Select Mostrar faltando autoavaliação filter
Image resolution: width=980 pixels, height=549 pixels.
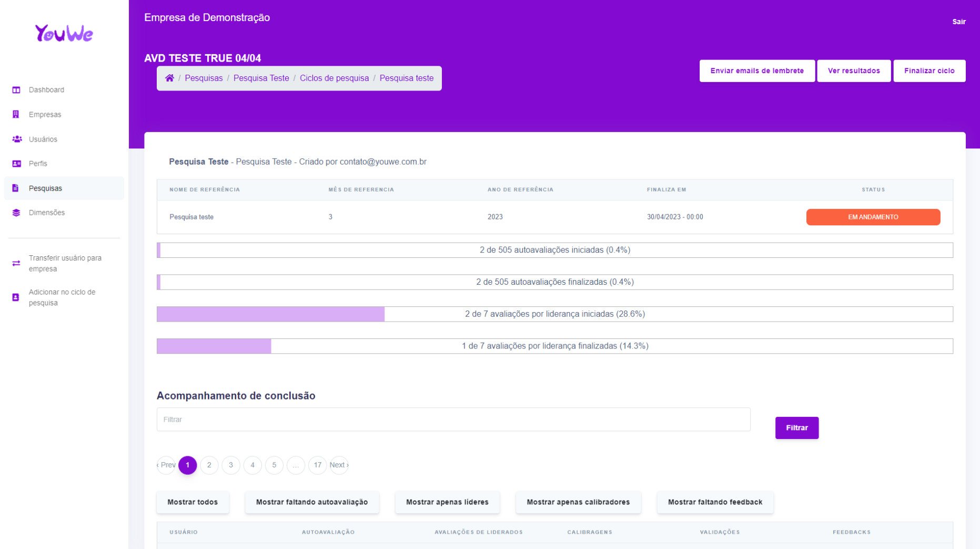pyautogui.click(x=311, y=502)
